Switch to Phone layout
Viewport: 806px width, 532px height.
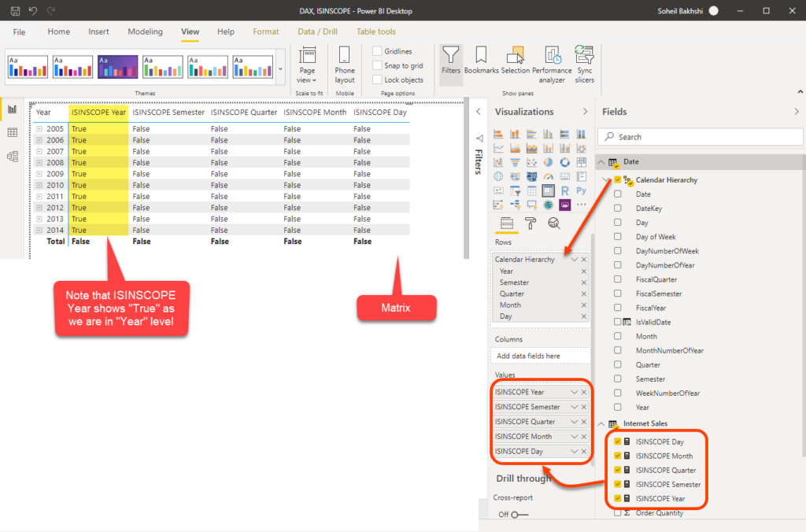coord(345,66)
